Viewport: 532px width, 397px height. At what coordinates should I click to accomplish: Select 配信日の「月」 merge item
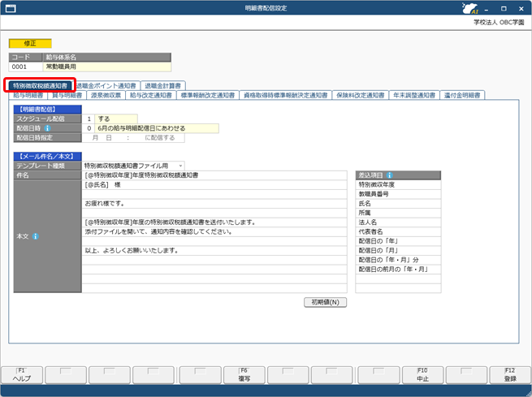pos(398,251)
